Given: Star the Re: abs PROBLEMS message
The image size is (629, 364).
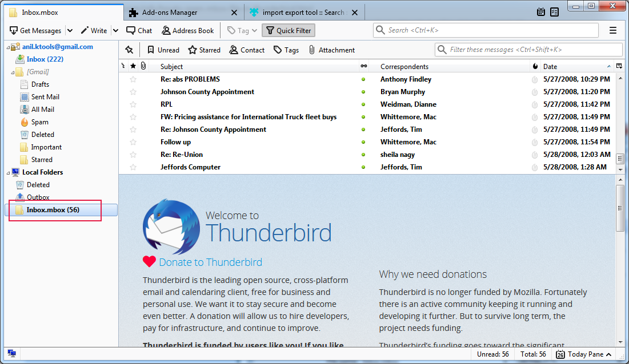Looking at the screenshot, I should [x=133, y=79].
